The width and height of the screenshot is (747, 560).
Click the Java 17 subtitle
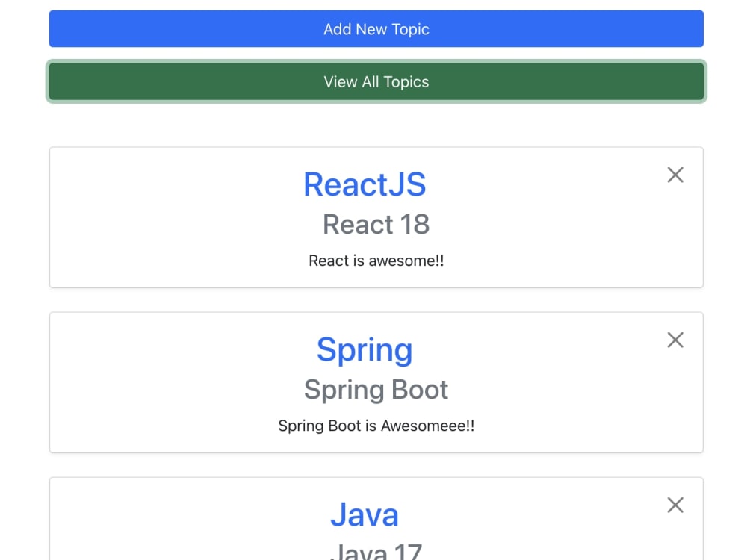coord(376,552)
